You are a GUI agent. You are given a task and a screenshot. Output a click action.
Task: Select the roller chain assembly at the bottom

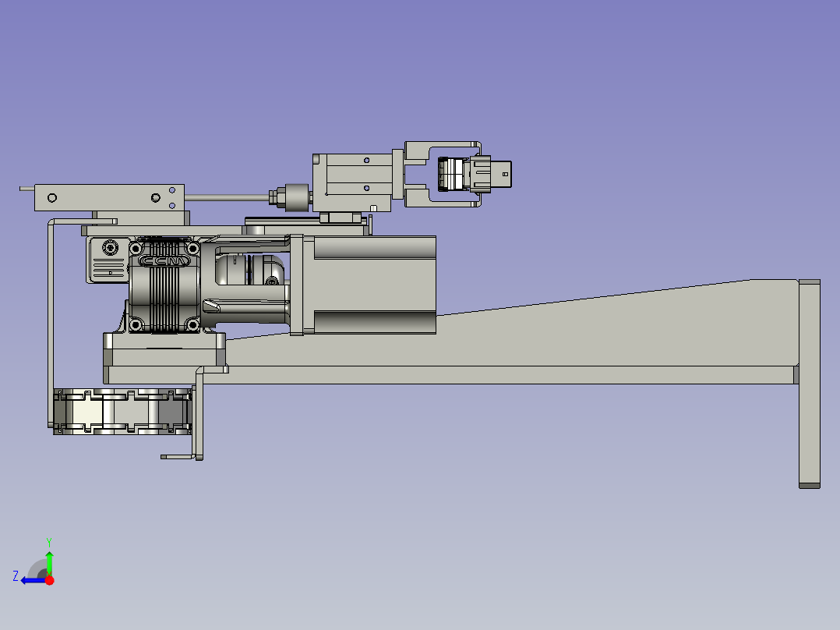[122, 412]
